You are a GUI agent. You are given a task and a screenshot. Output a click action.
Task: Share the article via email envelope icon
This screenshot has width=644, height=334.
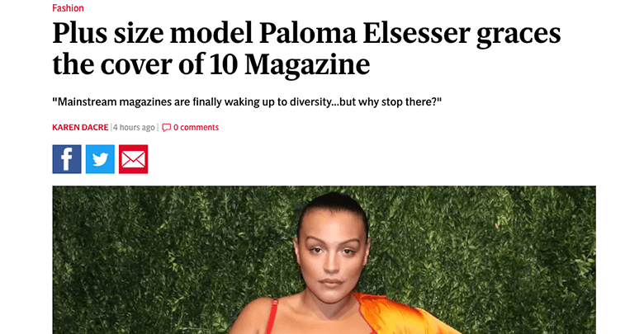point(133,159)
